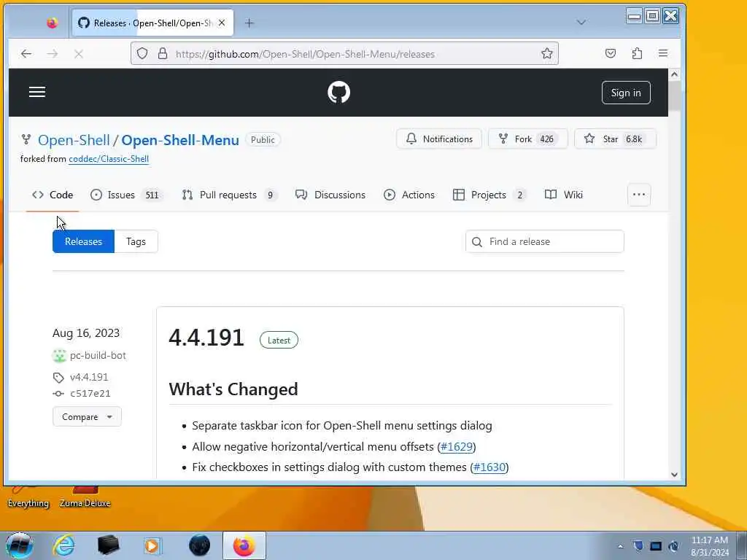Click the Firefox View icon in tab bar
The image size is (747, 560).
[x=52, y=23]
